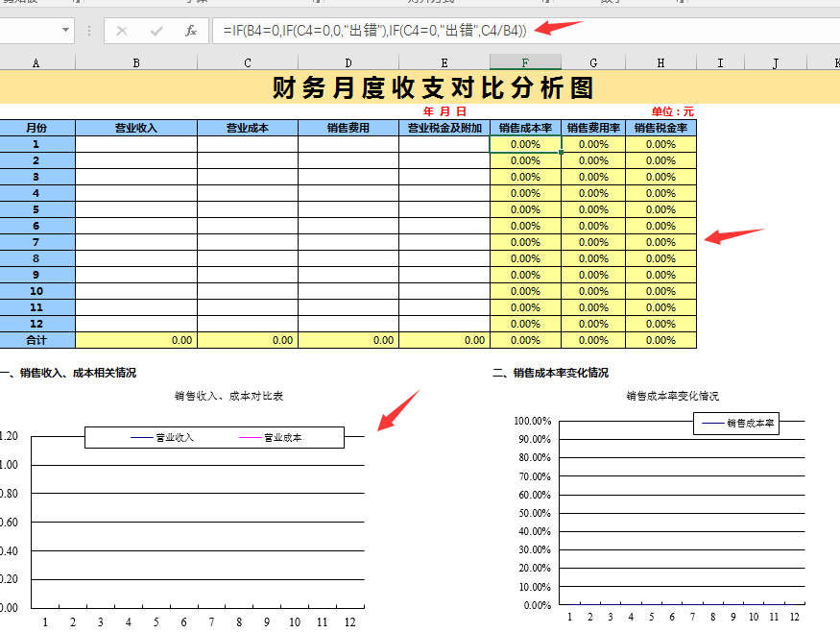
Task: Select 销售费用 cell for month 6
Action: (348, 226)
